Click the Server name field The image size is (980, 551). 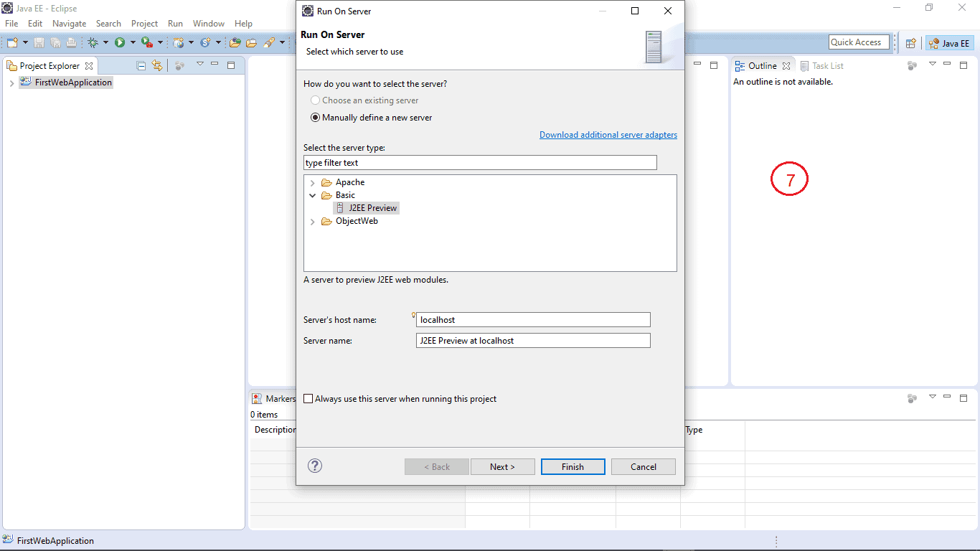pos(533,341)
